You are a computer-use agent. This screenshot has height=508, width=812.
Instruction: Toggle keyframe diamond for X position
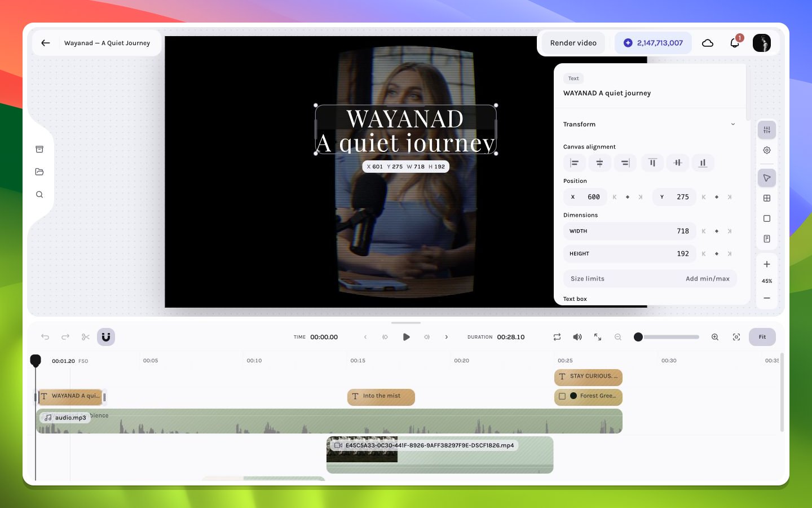point(628,197)
